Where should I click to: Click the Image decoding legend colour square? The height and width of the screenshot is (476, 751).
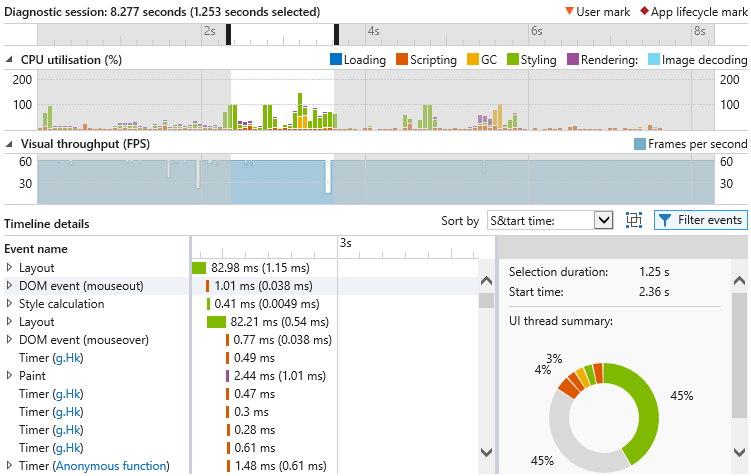[653, 60]
